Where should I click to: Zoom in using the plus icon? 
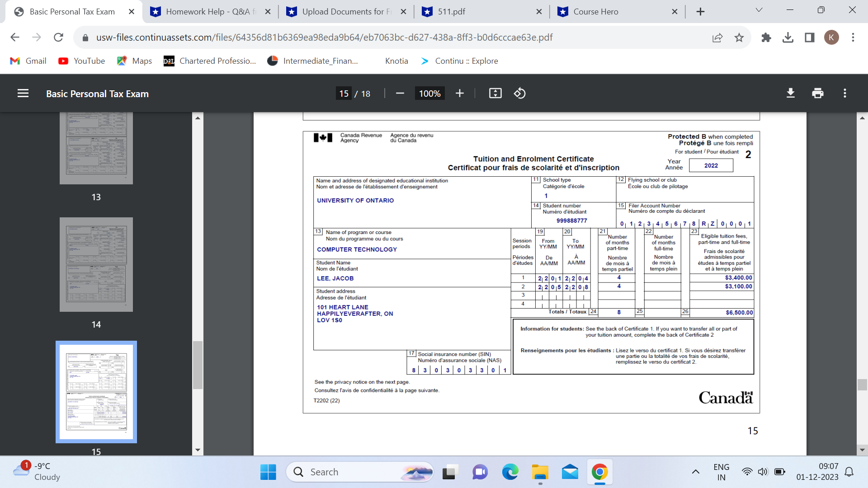(x=460, y=93)
